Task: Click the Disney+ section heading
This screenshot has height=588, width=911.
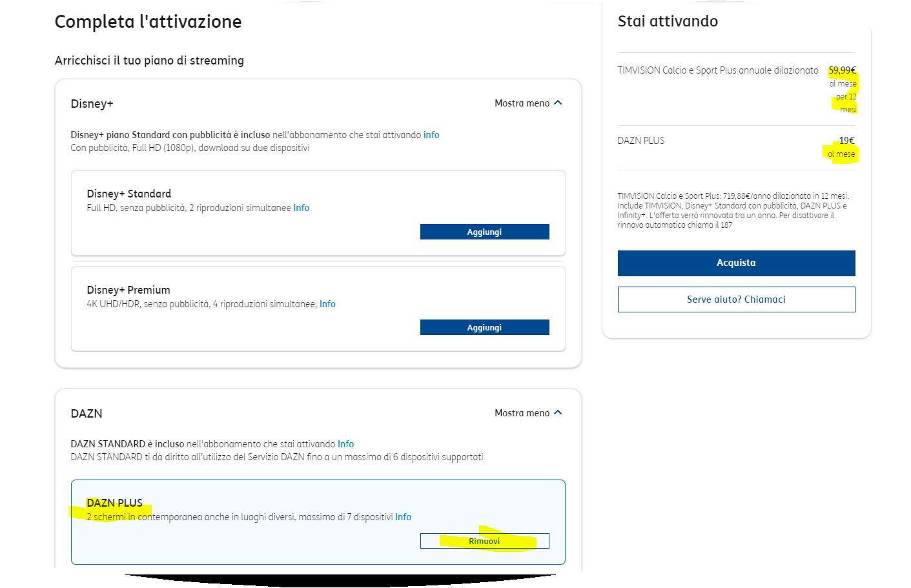Action: 92,104
